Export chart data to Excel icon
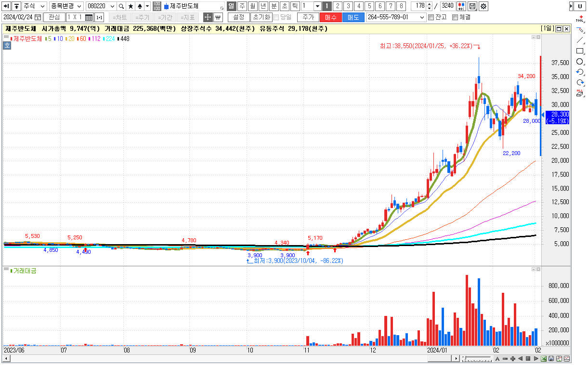The height and width of the screenshot is (365, 588). [x=544, y=359]
